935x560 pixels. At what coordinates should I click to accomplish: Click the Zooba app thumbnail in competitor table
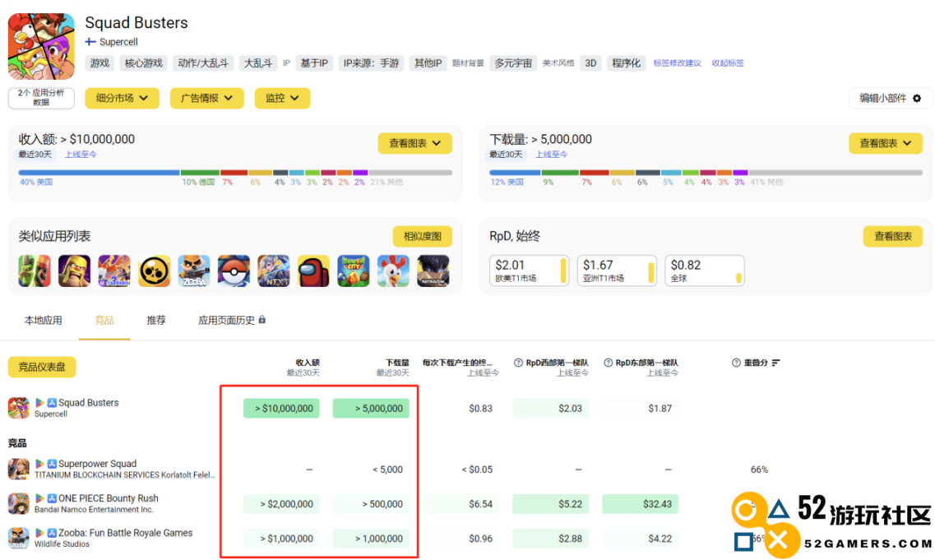coord(18,538)
